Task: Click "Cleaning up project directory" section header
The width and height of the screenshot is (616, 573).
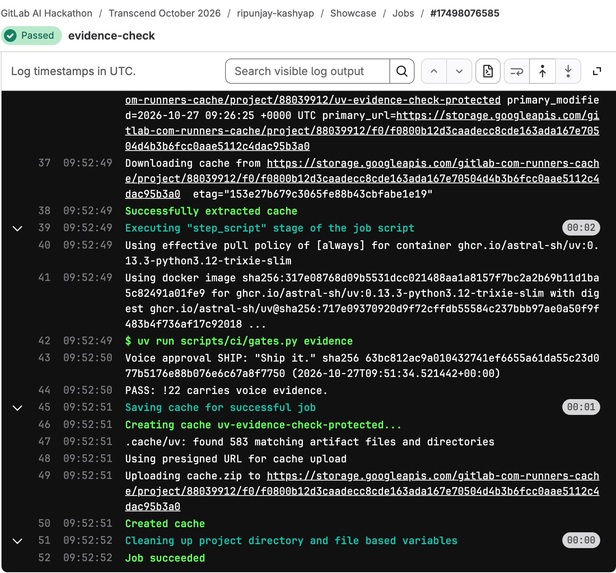Action: click(291, 540)
